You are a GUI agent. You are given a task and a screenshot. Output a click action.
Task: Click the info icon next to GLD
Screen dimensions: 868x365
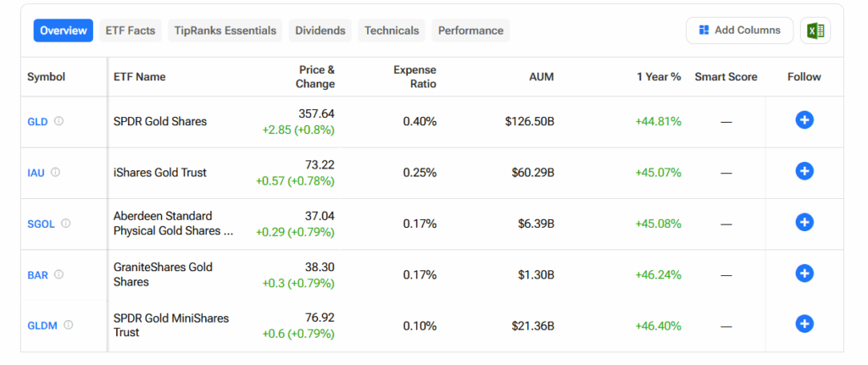tap(58, 121)
